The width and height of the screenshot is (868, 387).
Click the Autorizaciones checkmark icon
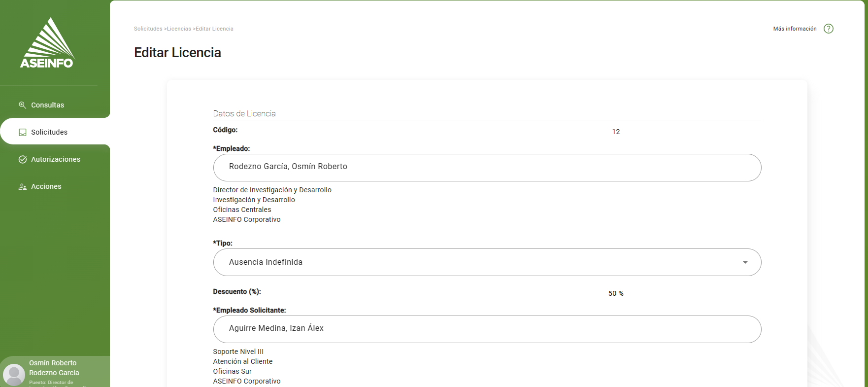tap(23, 159)
